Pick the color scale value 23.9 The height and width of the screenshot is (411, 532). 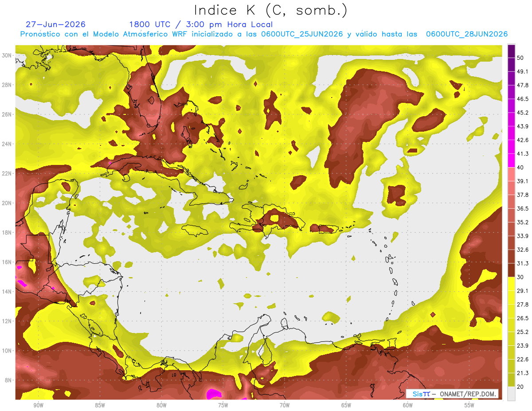pos(523,346)
